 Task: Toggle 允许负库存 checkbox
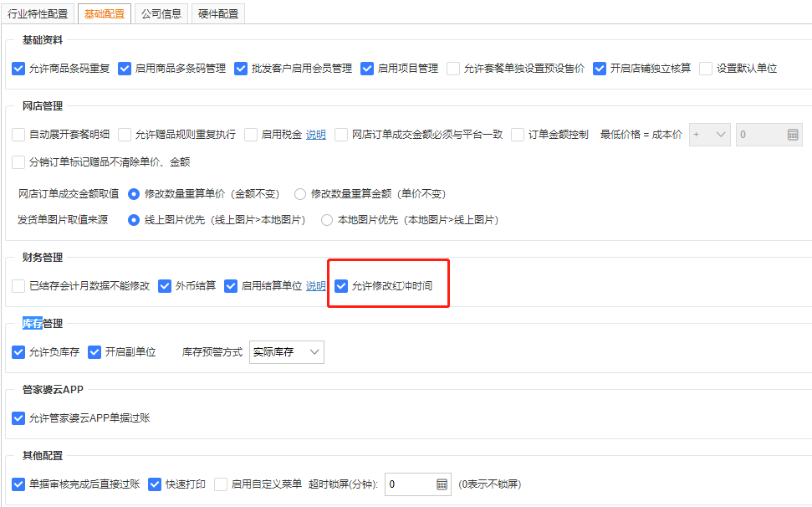[18, 352]
